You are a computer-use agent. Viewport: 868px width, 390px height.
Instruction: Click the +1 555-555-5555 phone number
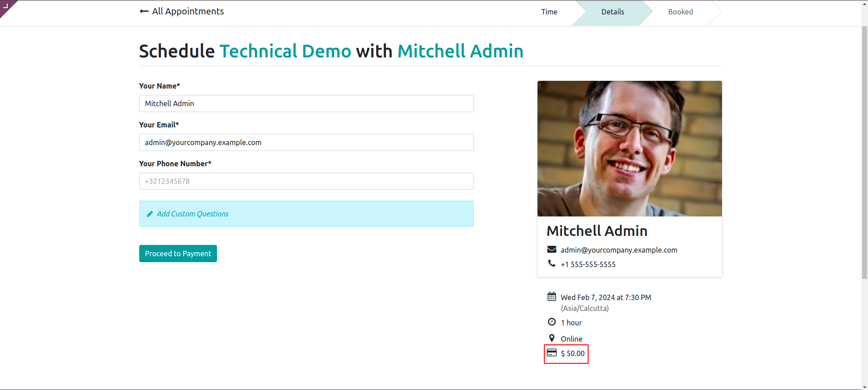coord(588,264)
